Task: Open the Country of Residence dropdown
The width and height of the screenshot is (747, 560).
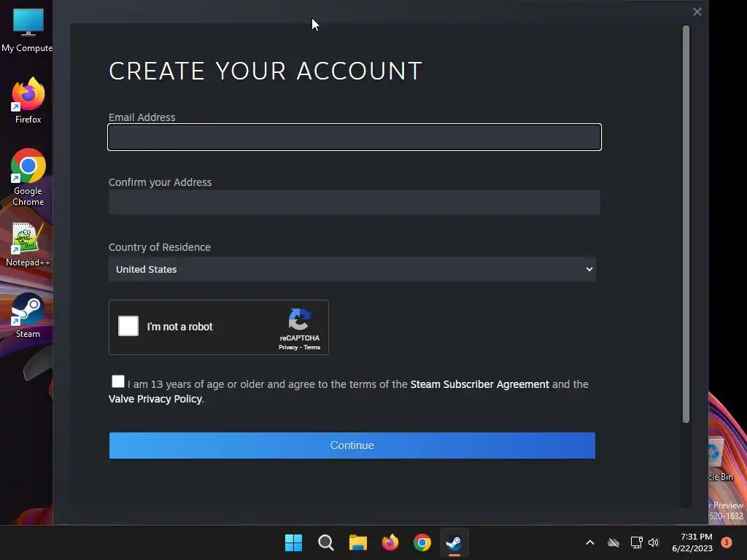Action: [x=352, y=269]
